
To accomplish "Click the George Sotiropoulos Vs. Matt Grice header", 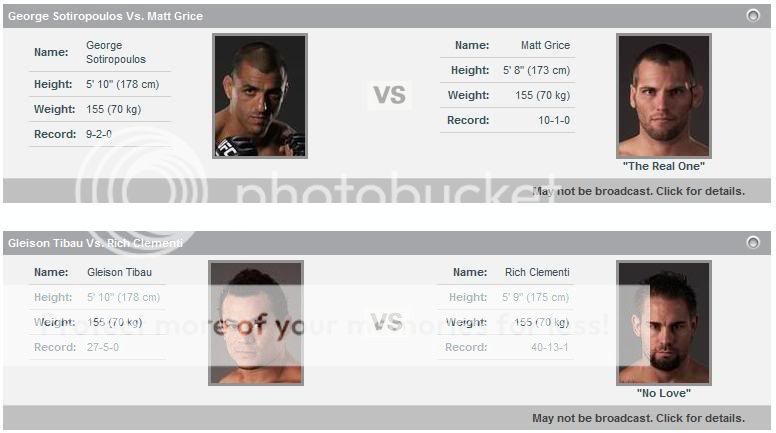I will click(x=105, y=16).
